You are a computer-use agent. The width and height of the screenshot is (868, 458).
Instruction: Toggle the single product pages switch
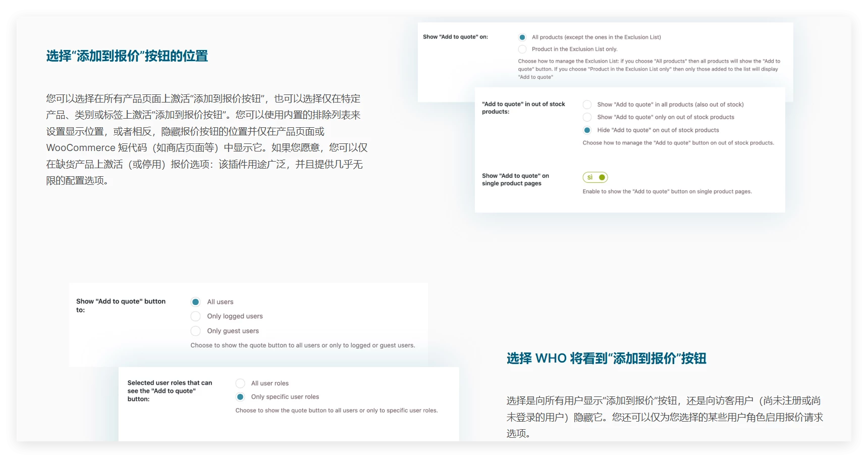coord(595,177)
